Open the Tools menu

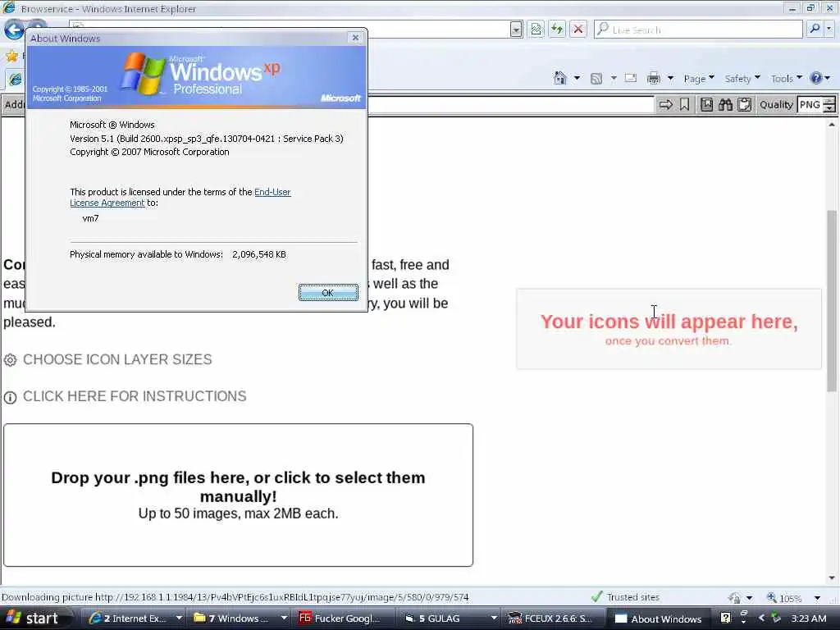(787, 79)
